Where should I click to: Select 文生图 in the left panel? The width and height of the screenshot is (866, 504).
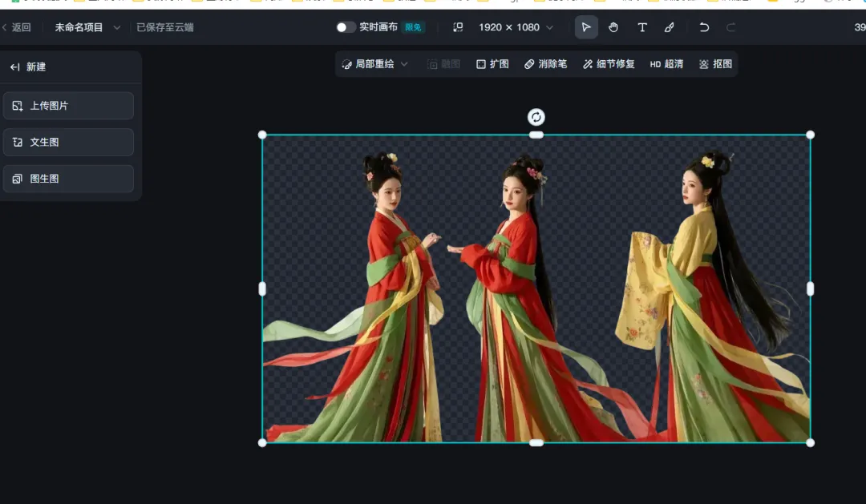click(68, 143)
